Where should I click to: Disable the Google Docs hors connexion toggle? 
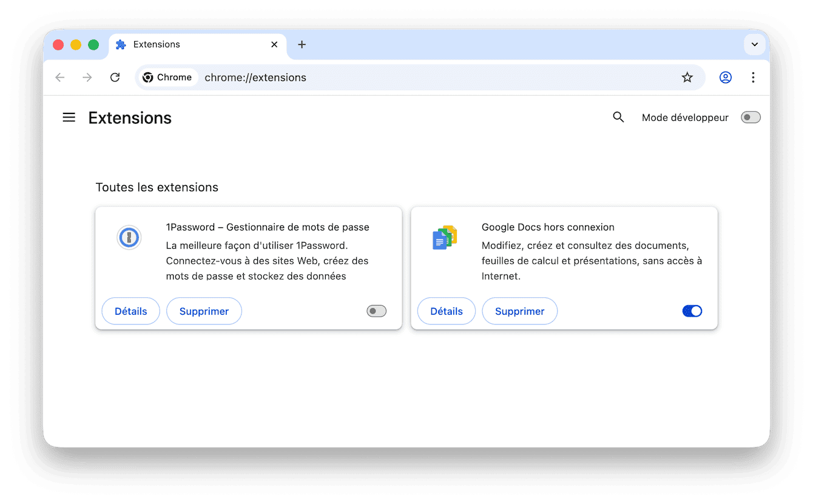tap(692, 311)
